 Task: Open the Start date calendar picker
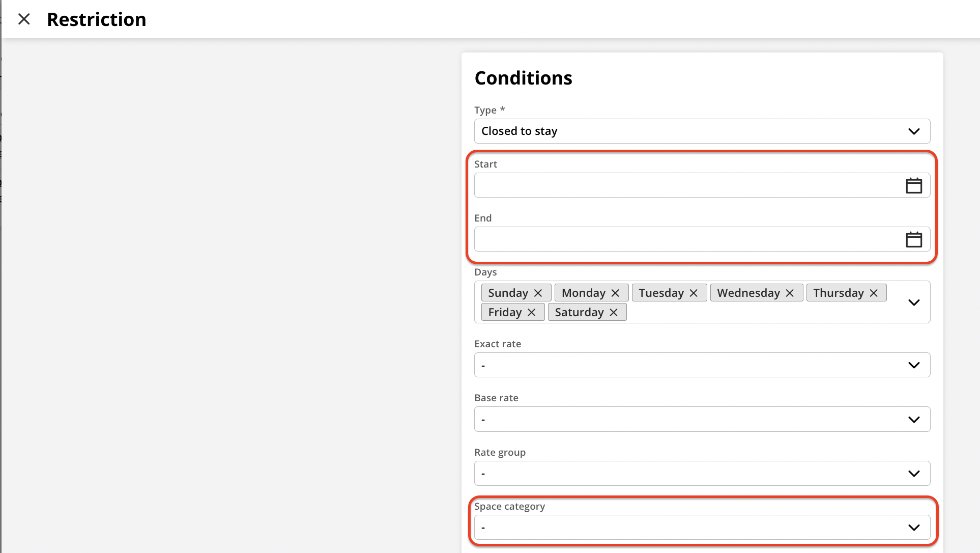click(913, 185)
